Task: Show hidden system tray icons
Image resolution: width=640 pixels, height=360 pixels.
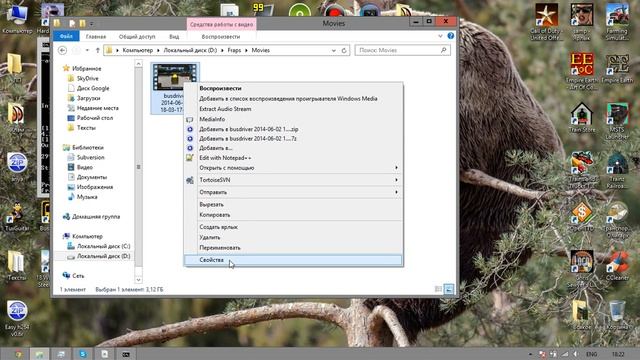Action: click(531, 354)
